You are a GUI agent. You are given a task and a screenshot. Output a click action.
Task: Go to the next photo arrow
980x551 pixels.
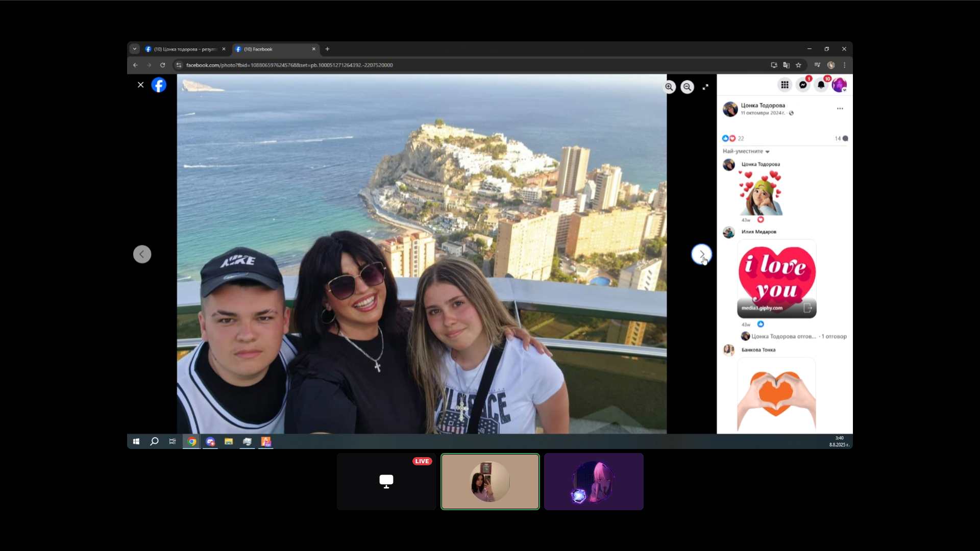click(x=701, y=254)
